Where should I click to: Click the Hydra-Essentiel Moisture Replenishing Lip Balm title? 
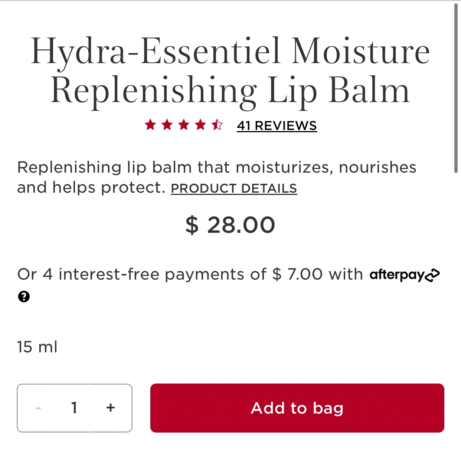click(x=230, y=71)
